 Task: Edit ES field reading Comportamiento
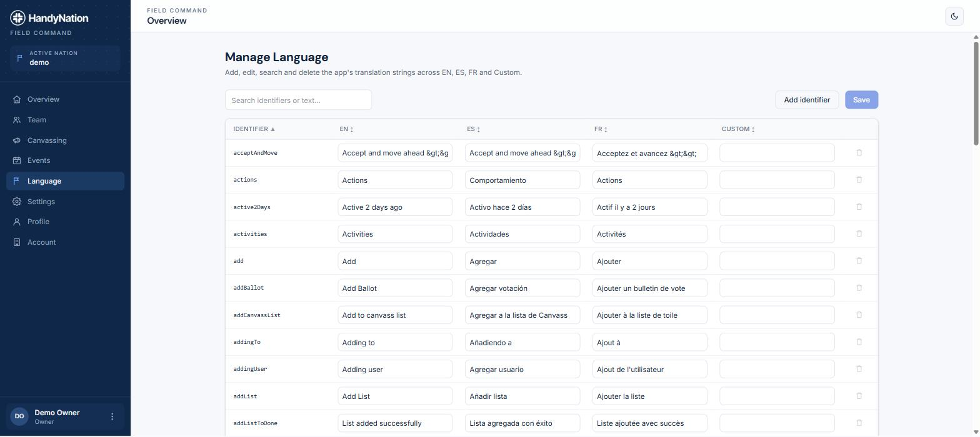click(522, 180)
